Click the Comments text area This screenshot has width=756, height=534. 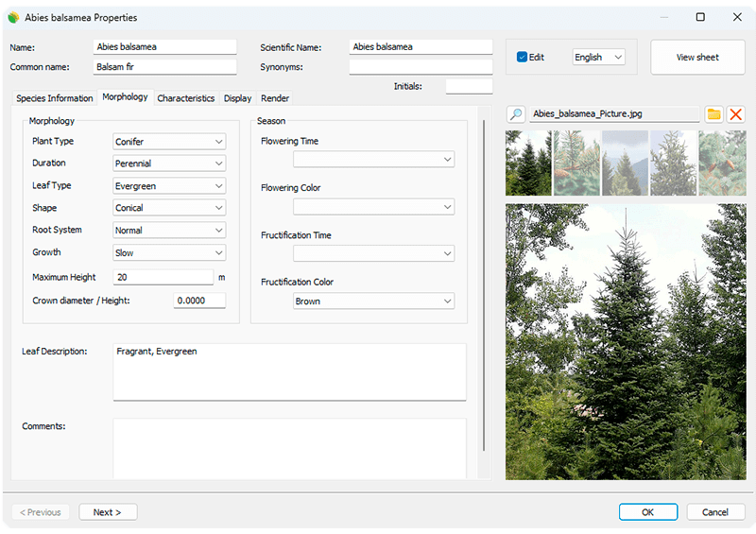pos(289,449)
